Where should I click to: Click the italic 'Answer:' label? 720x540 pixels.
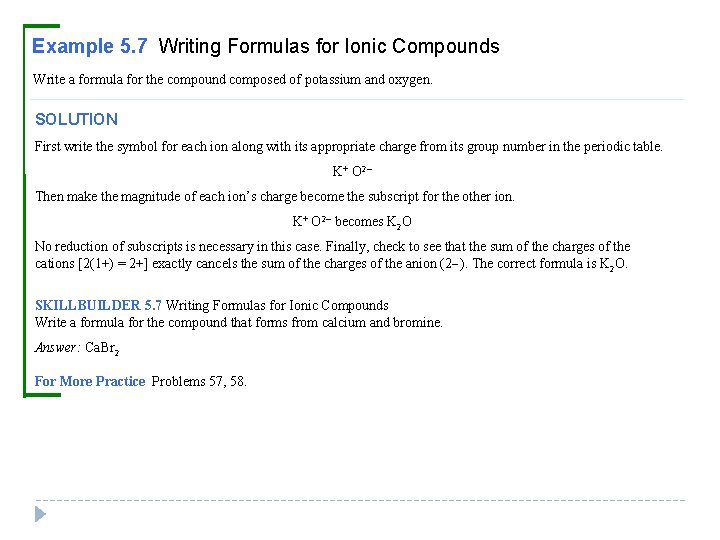click(x=57, y=347)
